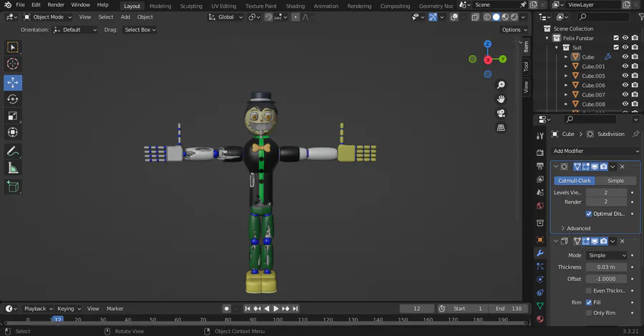Hide Cube.005 with its eye icon

pyautogui.click(x=625, y=76)
